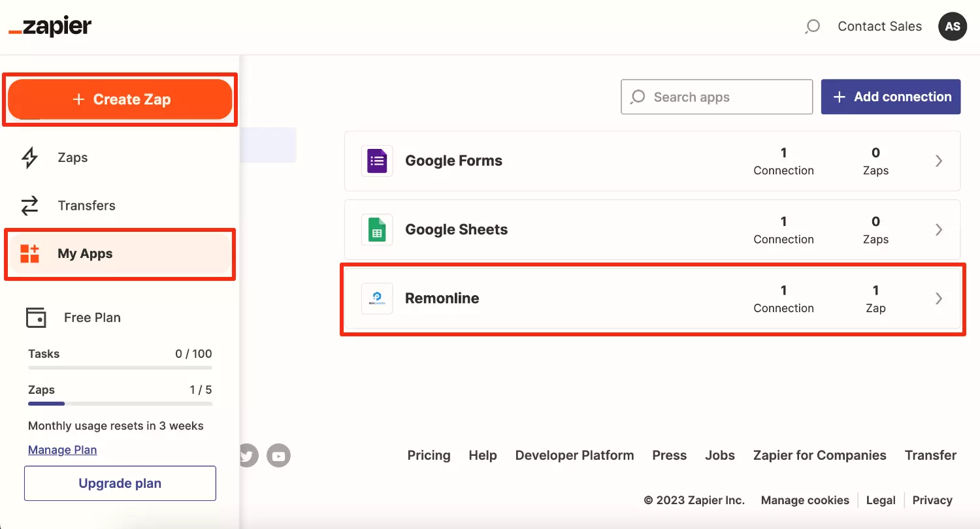
Task: Click the Tasks usage progress bar
Action: coord(120,368)
